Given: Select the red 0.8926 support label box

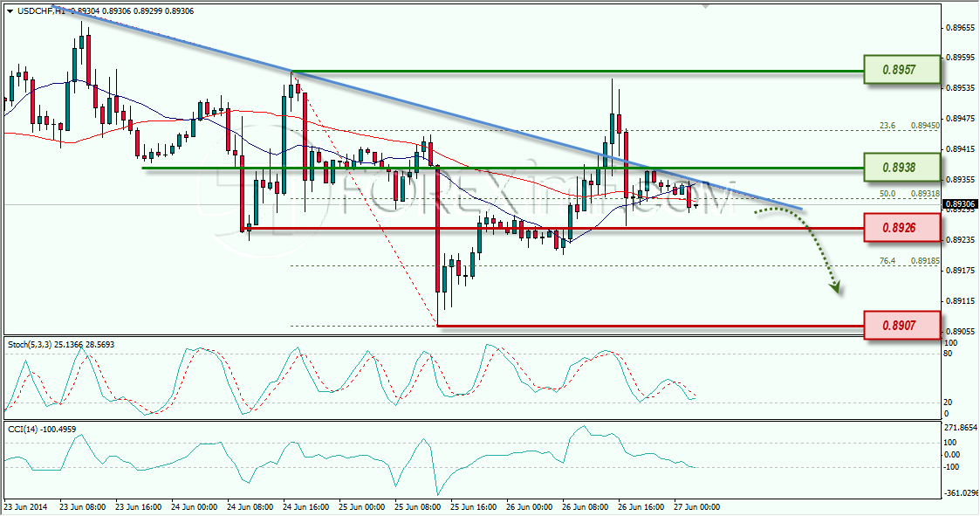Looking at the screenshot, I should (x=901, y=227).
